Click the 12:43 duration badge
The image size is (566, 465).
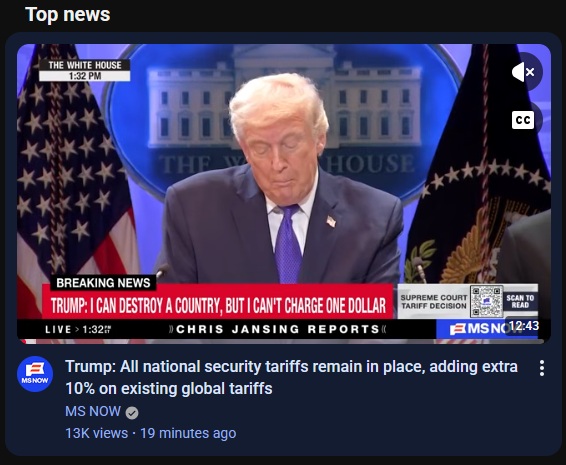(524, 326)
